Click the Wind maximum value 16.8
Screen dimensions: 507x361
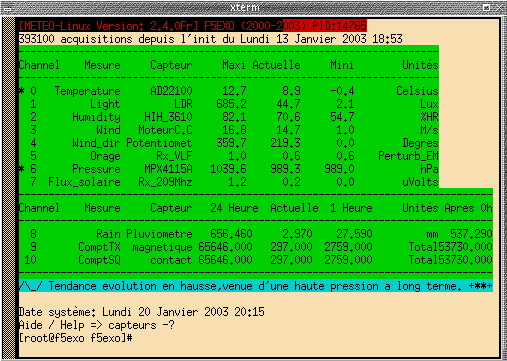pyautogui.click(x=234, y=130)
